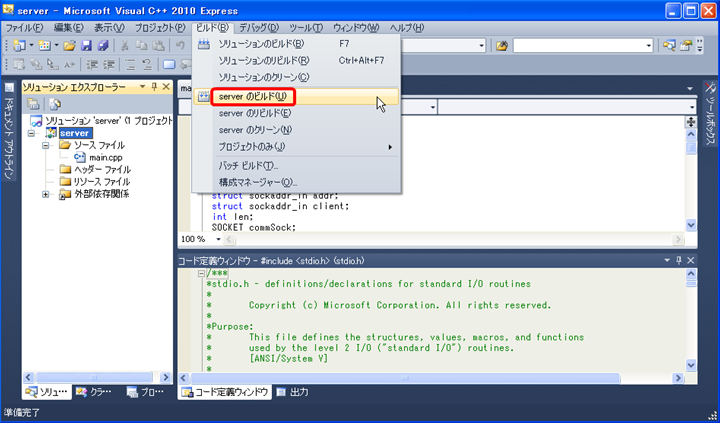Select main.cpp in Solution Explorer
The height and width of the screenshot is (423, 720).
106,158
